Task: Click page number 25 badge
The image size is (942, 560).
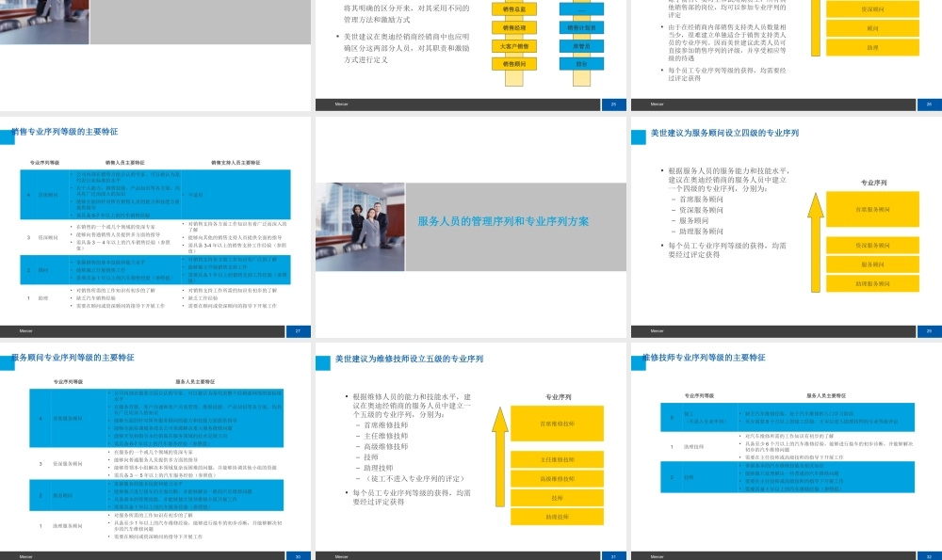Action: point(613,104)
